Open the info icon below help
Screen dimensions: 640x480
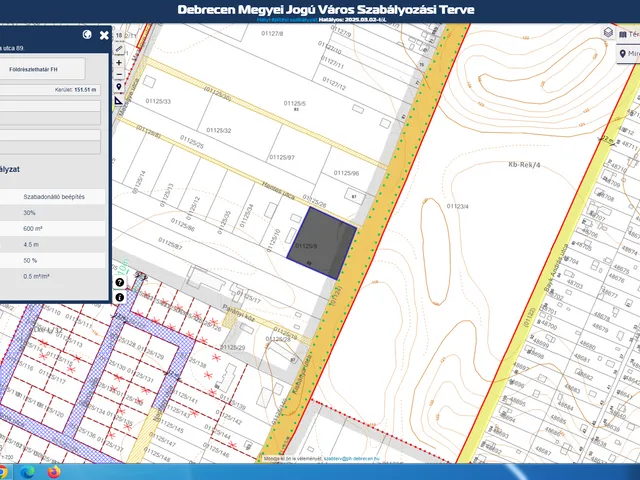119,298
